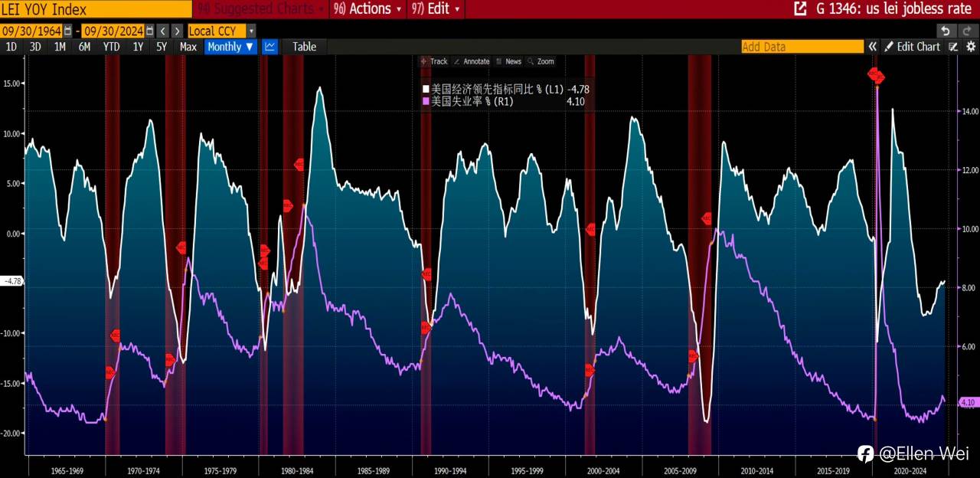Click the line chart type icon
980x478 pixels.
[x=269, y=47]
